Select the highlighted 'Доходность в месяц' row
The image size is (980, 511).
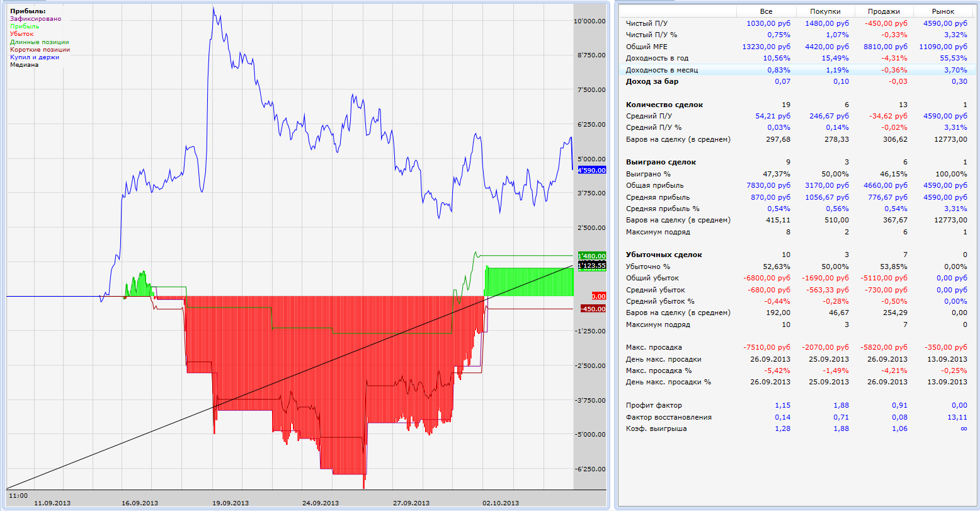(x=661, y=70)
